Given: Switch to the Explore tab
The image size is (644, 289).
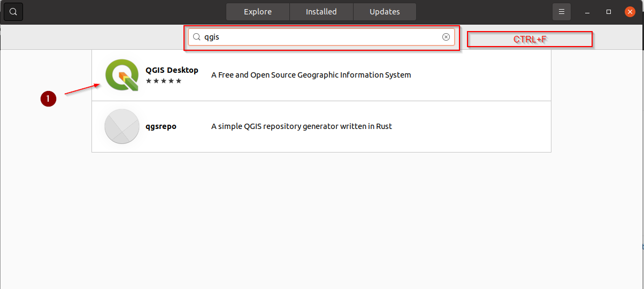Looking at the screenshot, I should pyautogui.click(x=258, y=12).
